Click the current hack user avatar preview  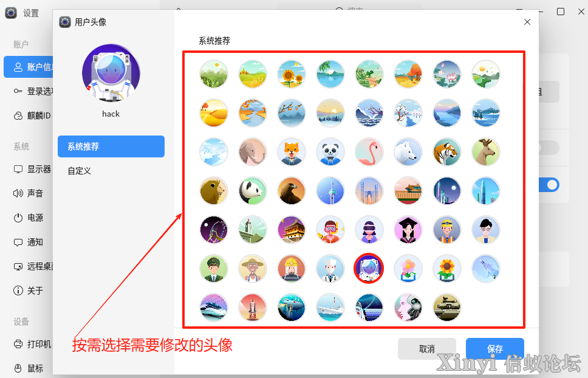pyautogui.click(x=111, y=73)
